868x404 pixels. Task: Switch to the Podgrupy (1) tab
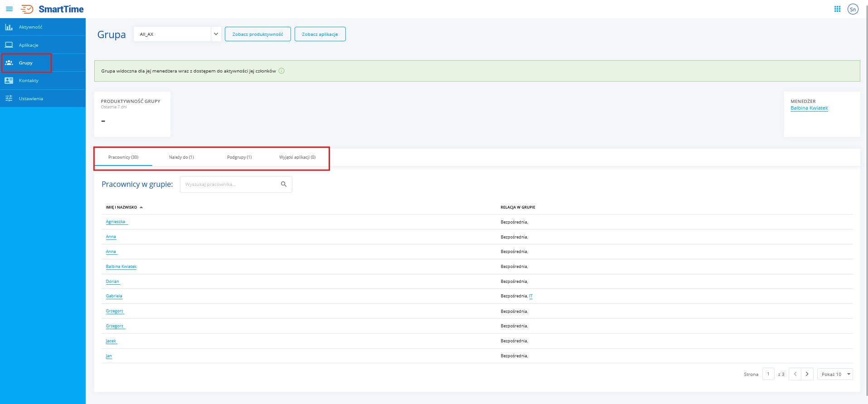click(x=239, y=157)
